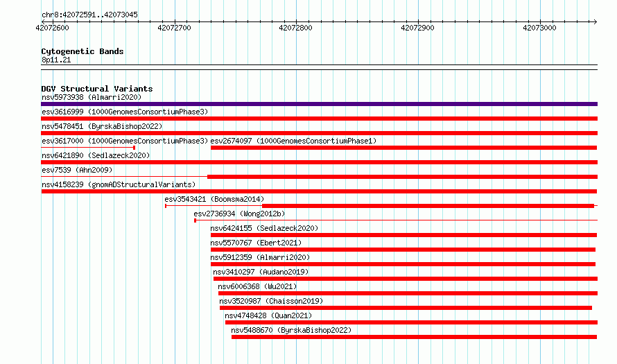Open nsv4158239 (gnomADStructuralVariants) label
The height and width of the screenshot is (364, 617).
tap(119, 184)
